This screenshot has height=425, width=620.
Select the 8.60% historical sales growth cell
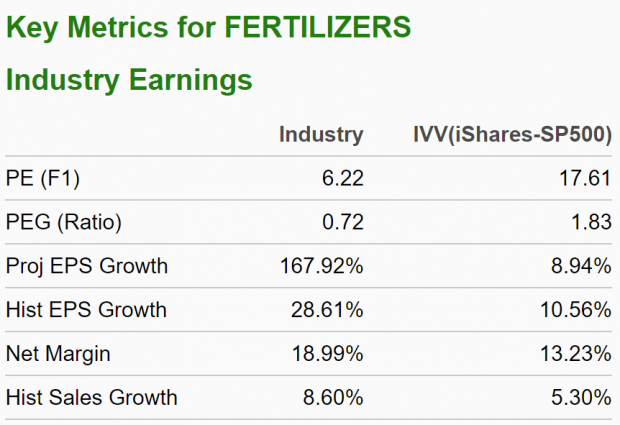[x=334, y=397]
